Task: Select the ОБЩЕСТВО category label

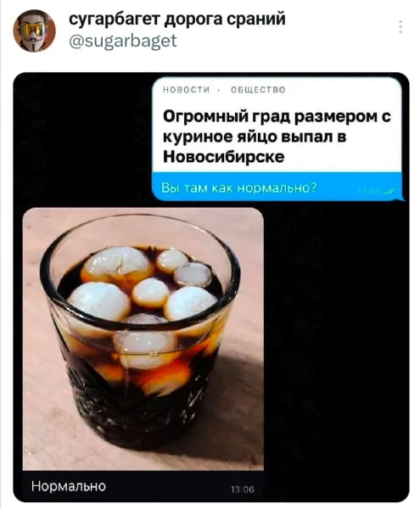Action: [x=258, y=90]
